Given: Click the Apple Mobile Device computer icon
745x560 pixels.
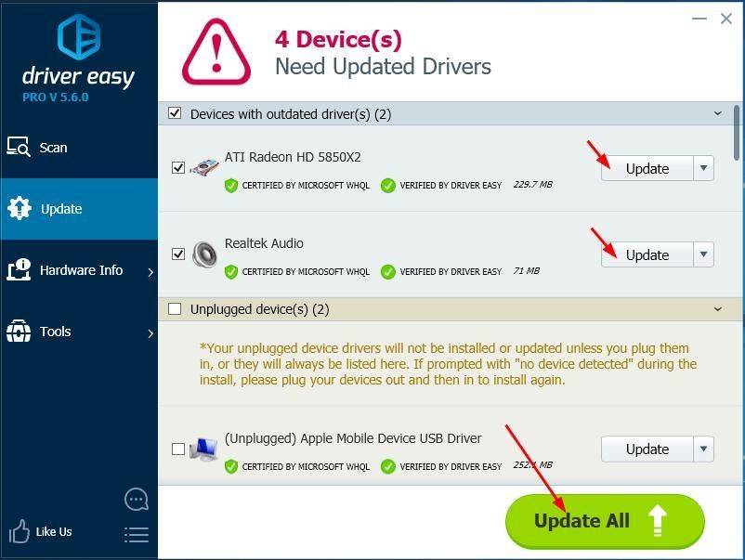Looking at the screenshot, I should pos(203,449).
